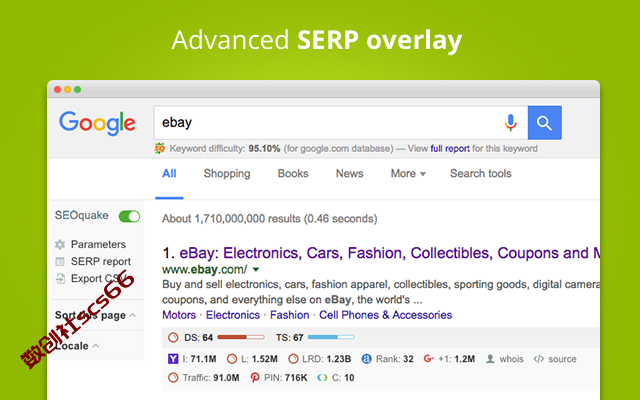Open Search tools

click(x=480, y=173)
